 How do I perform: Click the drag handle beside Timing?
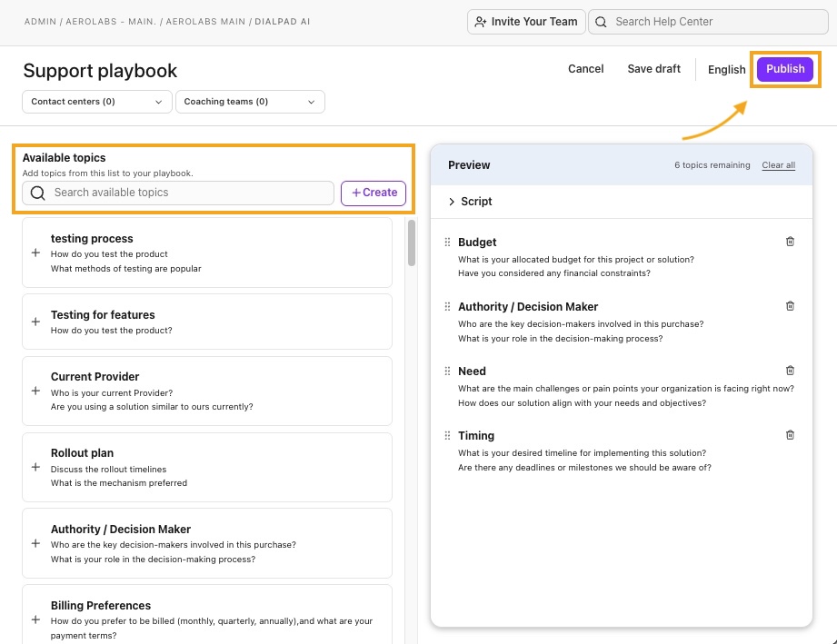(x=447, y=435)
